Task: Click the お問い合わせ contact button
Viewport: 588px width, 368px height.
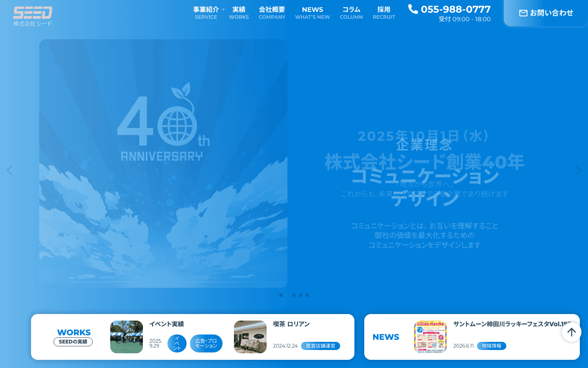Action: click(546, 13)
